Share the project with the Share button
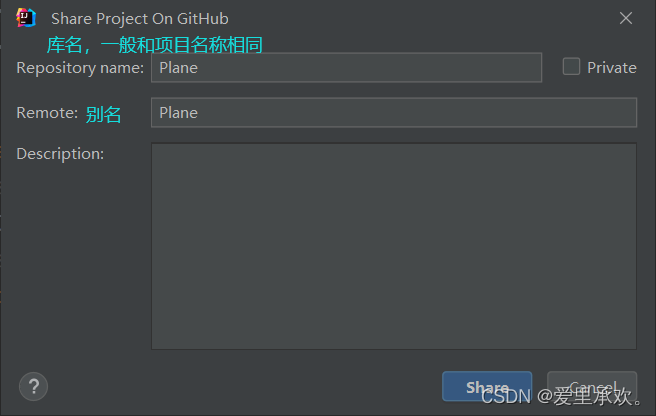Viewport: 656px width, 416px height. (487, 386)
